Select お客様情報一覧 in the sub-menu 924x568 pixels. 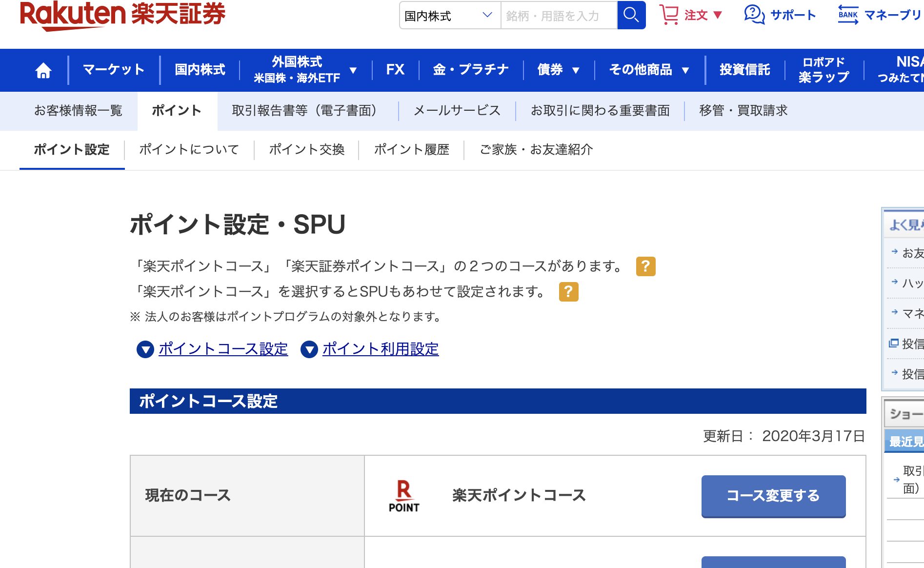[x=78, y=111]
